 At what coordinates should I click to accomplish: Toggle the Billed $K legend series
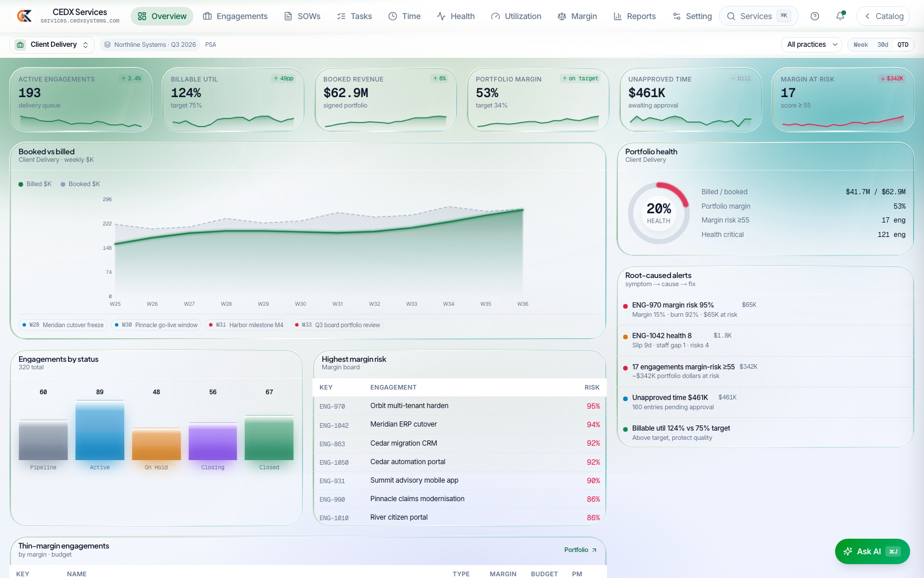pos(35,184)
